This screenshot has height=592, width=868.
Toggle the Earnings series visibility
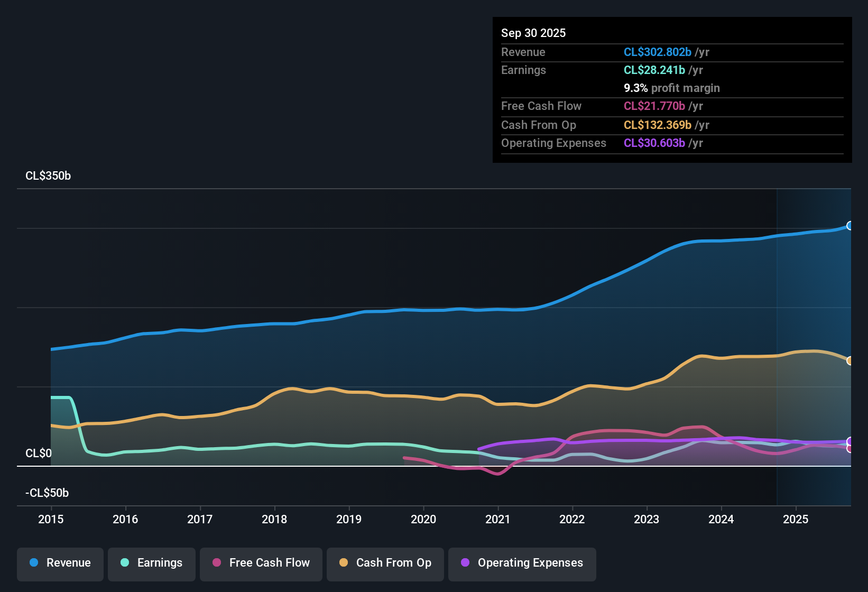(x=151, y=563)
